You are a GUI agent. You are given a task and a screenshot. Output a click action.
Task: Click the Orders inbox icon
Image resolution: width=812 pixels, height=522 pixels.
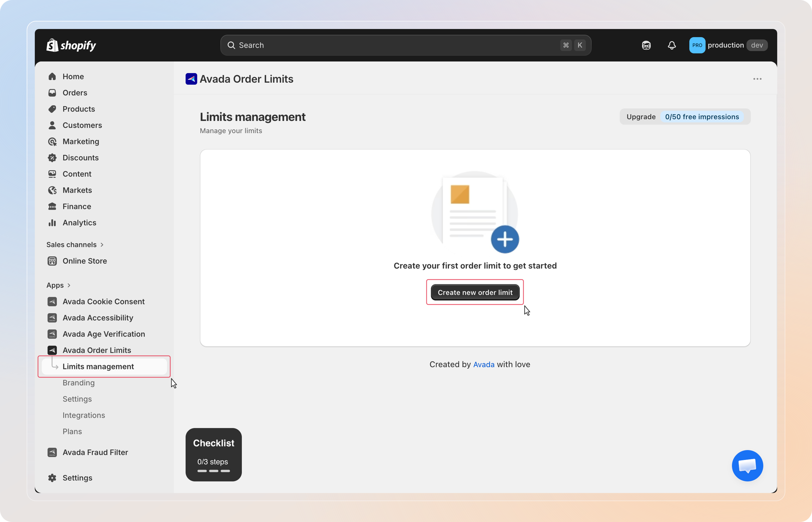52,93
